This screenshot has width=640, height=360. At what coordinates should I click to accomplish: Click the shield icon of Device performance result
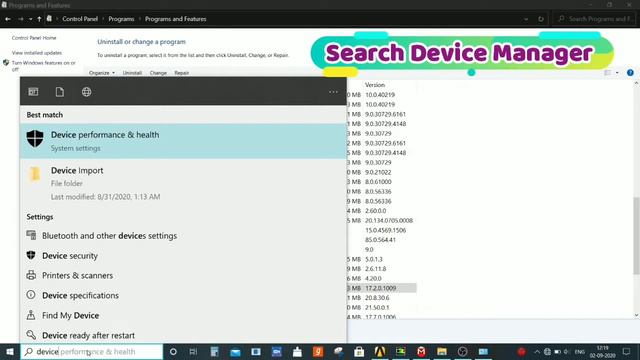35,139
